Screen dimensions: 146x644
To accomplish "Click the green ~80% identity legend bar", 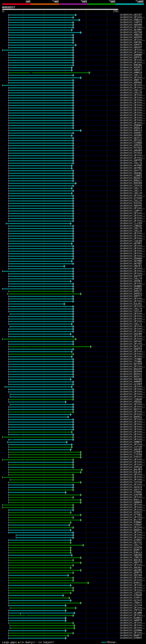I will coord(101,4).
